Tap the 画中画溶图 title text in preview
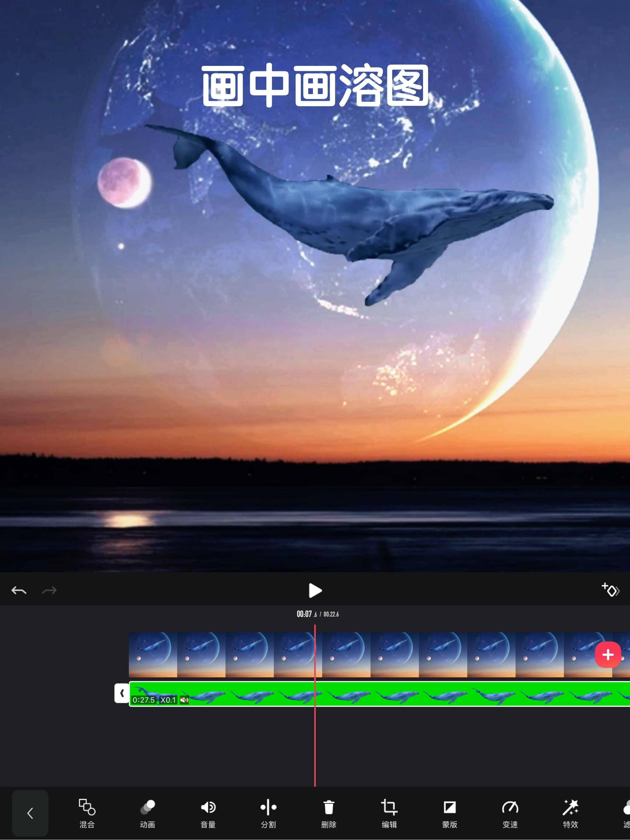Screen dimensions: 630x840 tap(315, 85)
